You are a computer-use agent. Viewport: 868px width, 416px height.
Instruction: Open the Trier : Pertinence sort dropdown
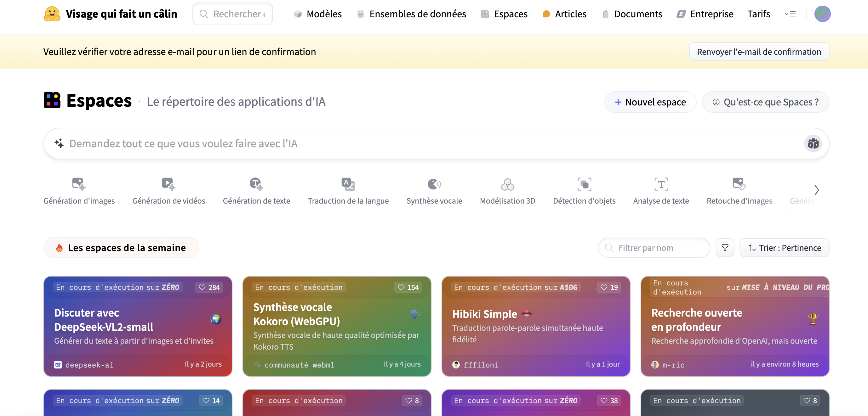(x=784, y=248)
